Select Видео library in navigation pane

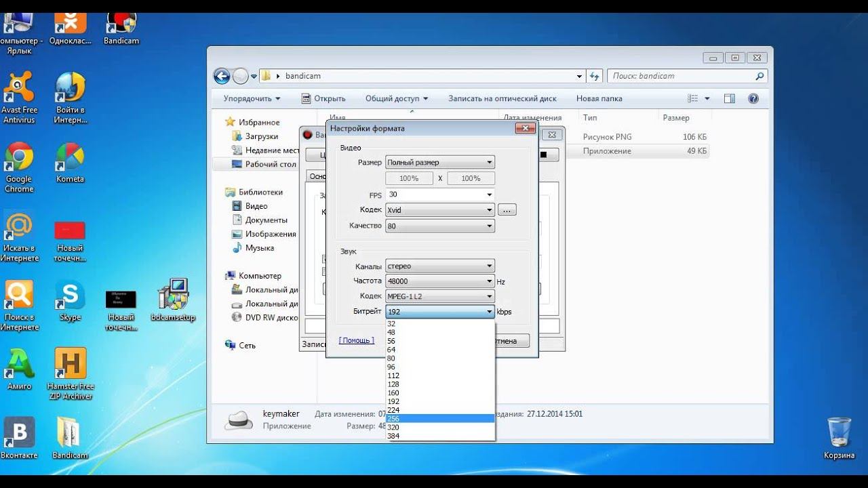[250, 206]
